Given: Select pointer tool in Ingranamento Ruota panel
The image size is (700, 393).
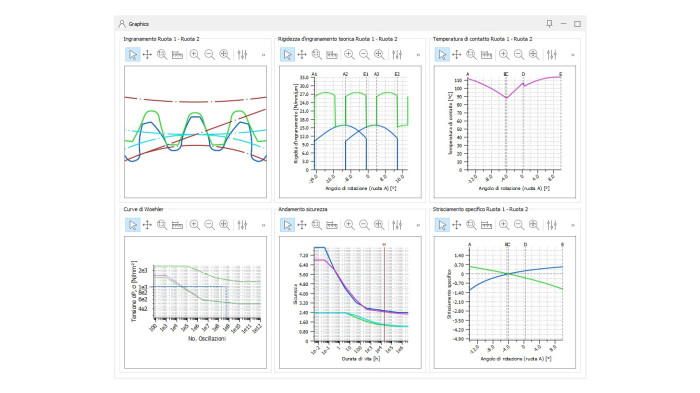Looking at the screenshot, I should coord(133,54).
